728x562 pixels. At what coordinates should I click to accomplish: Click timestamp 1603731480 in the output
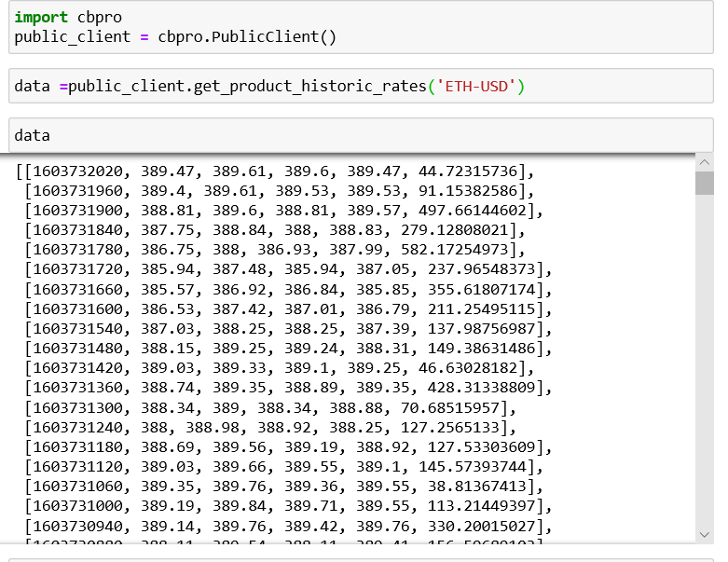pos(77,348)
